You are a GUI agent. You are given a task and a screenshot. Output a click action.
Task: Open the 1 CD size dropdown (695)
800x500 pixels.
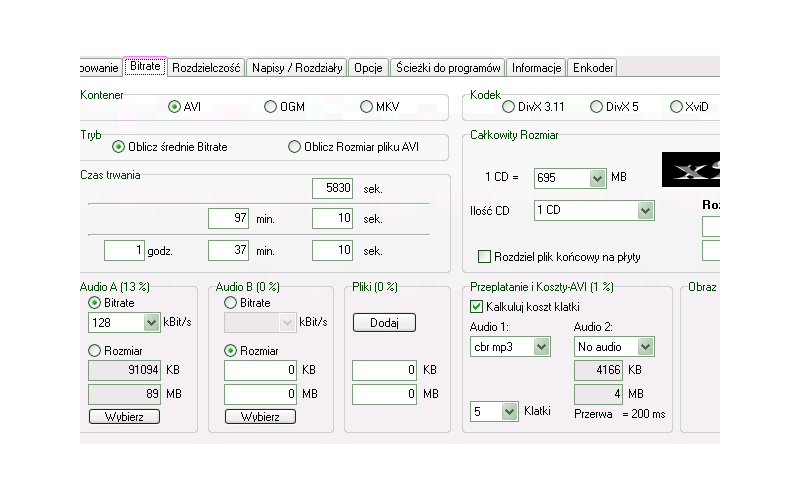pyautogui.click(x=597, y=179)
